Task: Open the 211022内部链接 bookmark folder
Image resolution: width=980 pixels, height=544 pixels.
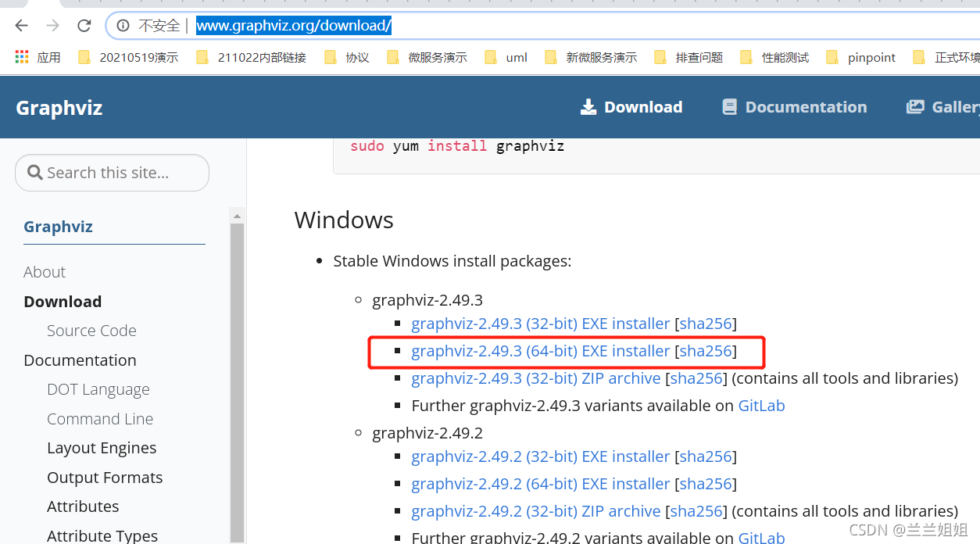Action: [x=251, y=57]
